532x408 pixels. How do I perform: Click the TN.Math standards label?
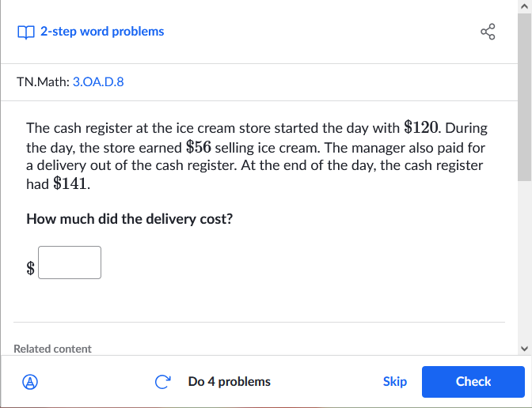[x=43, y=82]
